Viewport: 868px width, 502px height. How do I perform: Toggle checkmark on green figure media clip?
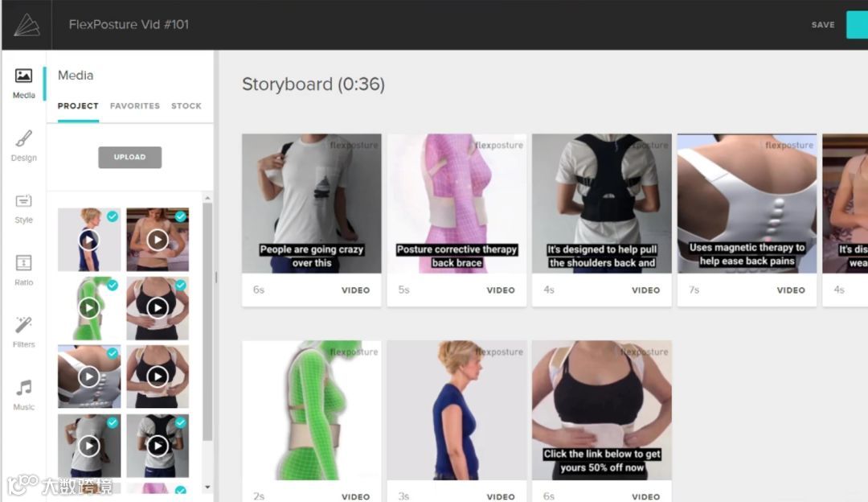[x=113, y=285]
